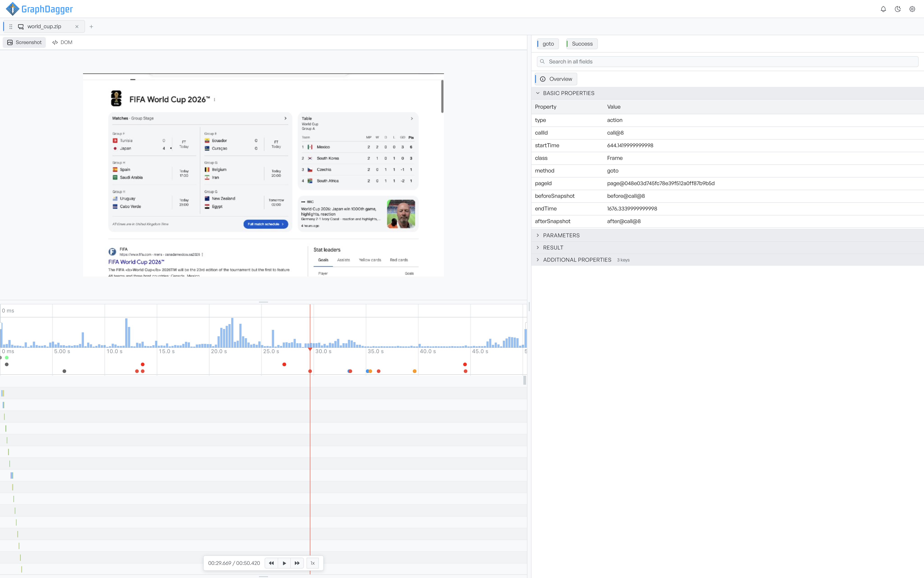Expand the RESULT section
The image size is (924, 578).
pyautogui.click(x=727, y=248)
